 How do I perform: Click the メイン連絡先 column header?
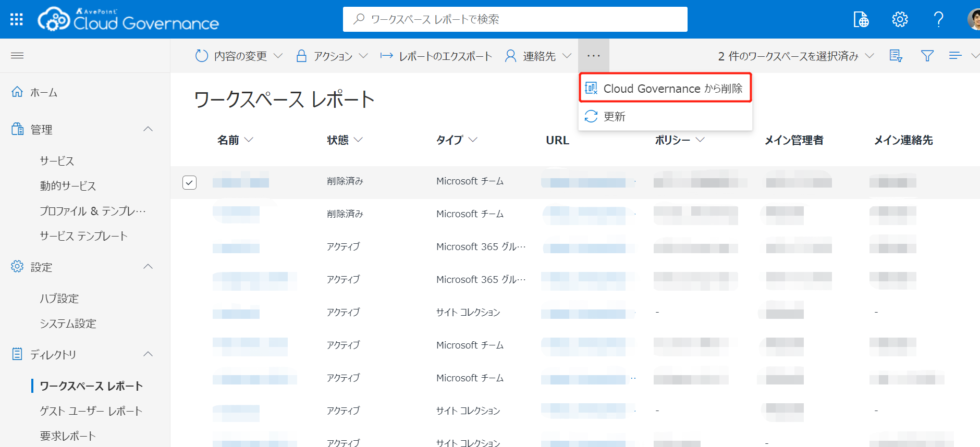903,140
